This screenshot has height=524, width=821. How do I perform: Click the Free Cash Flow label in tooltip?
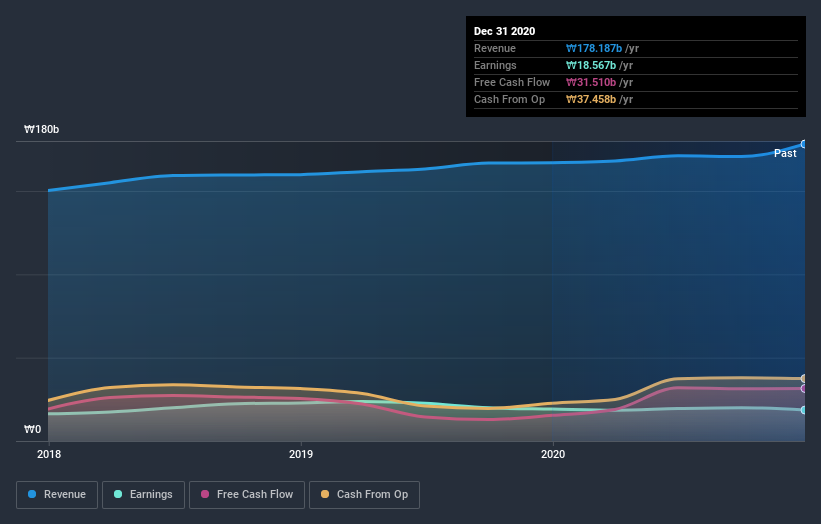coord(512,82)
